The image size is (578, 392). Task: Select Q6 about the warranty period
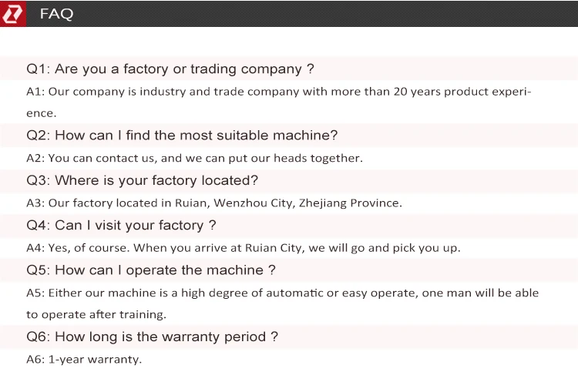tap(152, 337)
